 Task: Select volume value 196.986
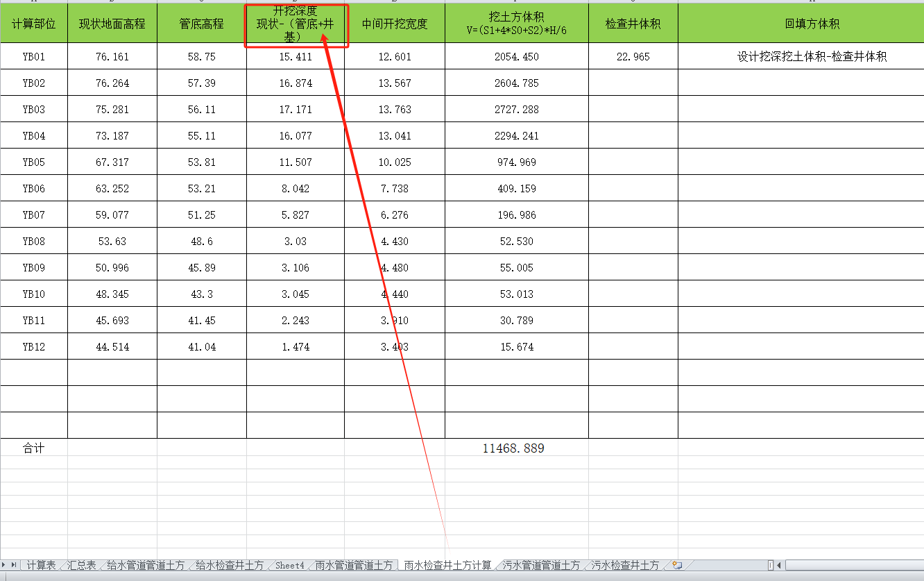(x=517, y=214)
